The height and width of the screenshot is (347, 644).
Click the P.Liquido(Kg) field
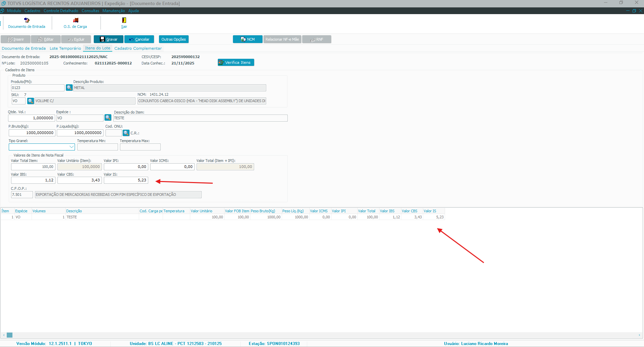(80, 133)
